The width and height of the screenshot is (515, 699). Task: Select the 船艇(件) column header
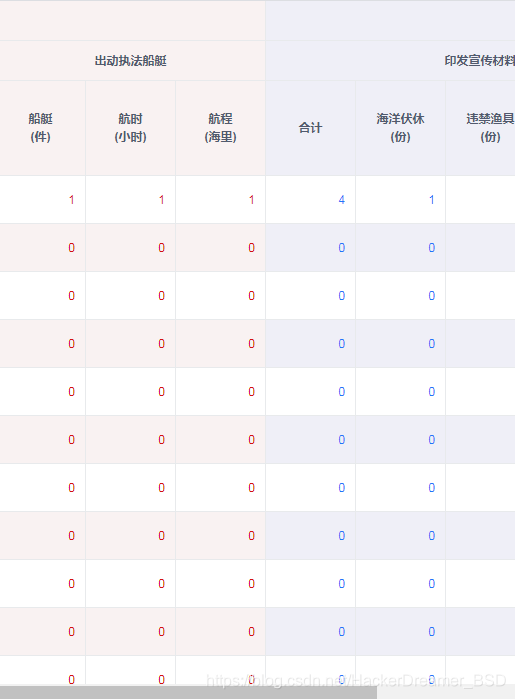[x=40, y=127]
